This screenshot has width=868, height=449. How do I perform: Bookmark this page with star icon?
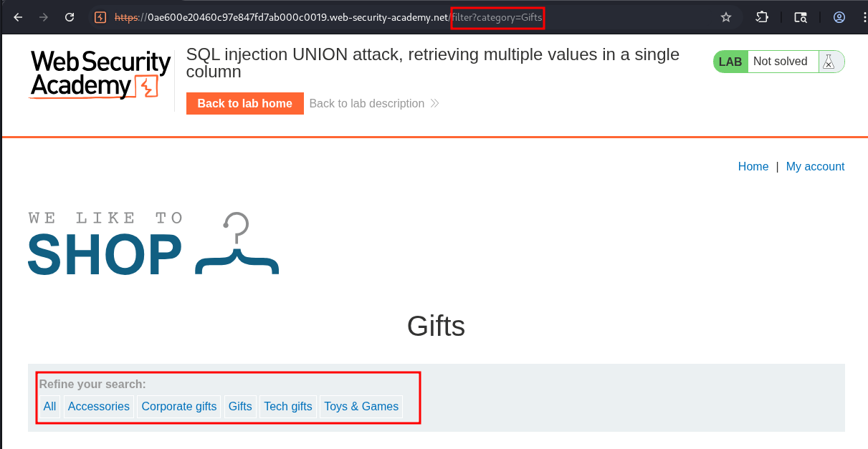[726, 17]
